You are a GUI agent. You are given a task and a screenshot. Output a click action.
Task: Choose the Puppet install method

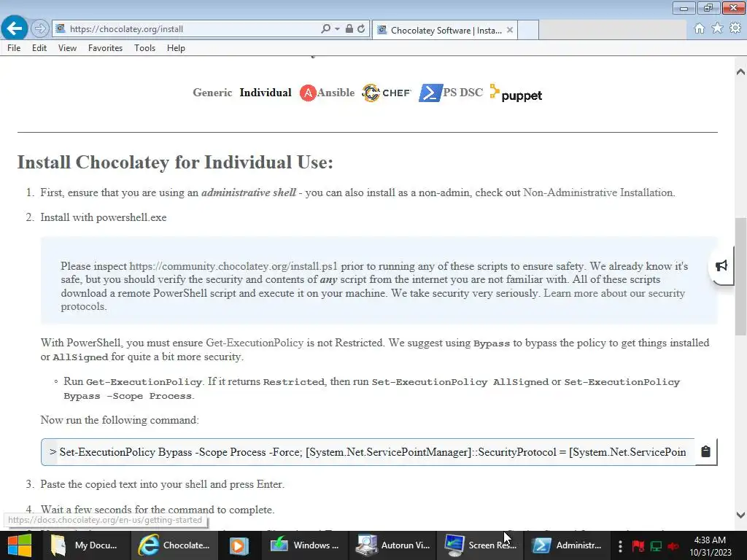pyautogui.click(x=516, y=93)
